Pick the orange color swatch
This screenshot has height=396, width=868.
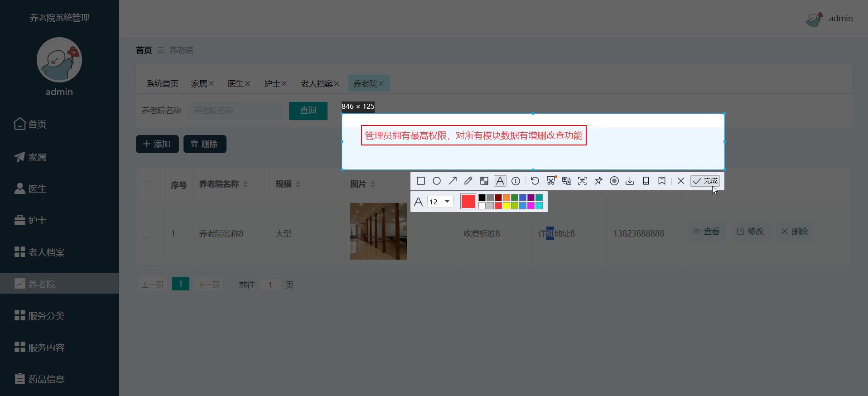(x=506, y=198)
